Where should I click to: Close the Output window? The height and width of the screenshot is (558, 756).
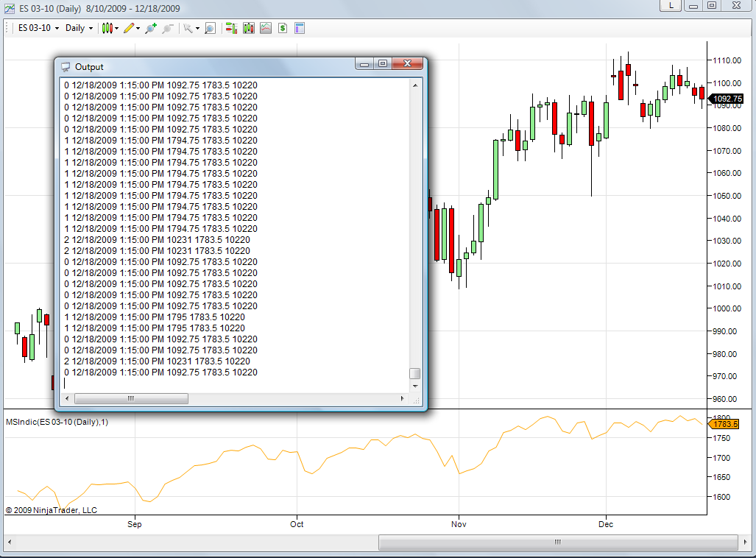pos(407,63)
